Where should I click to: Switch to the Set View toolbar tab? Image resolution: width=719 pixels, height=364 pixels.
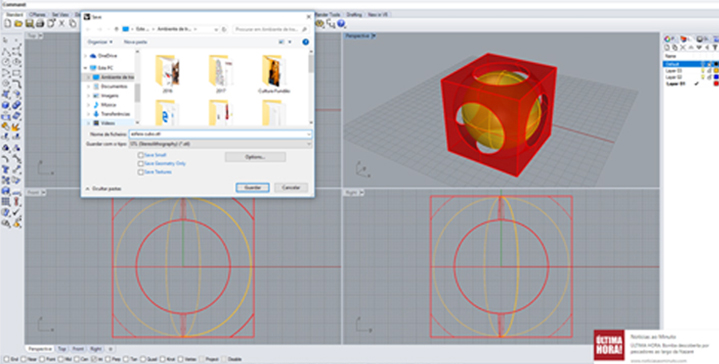60,15
